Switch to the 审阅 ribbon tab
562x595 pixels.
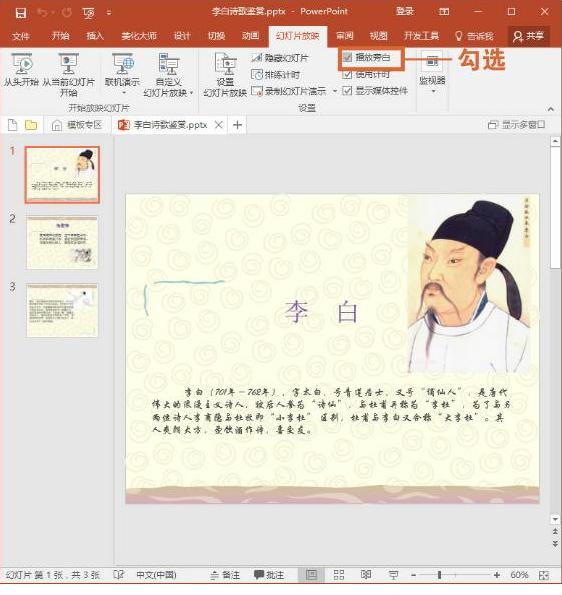click(345, 36)
